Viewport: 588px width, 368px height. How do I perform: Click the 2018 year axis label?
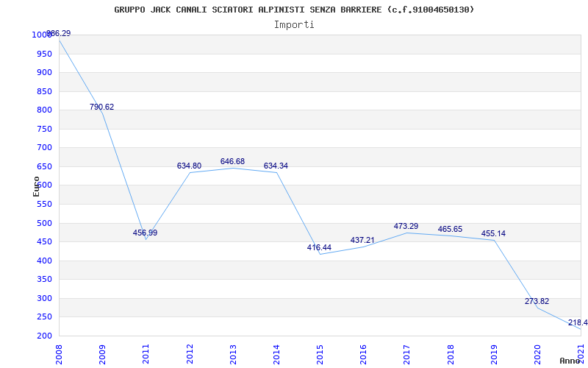pyautogui.click(x=451, y=355)
